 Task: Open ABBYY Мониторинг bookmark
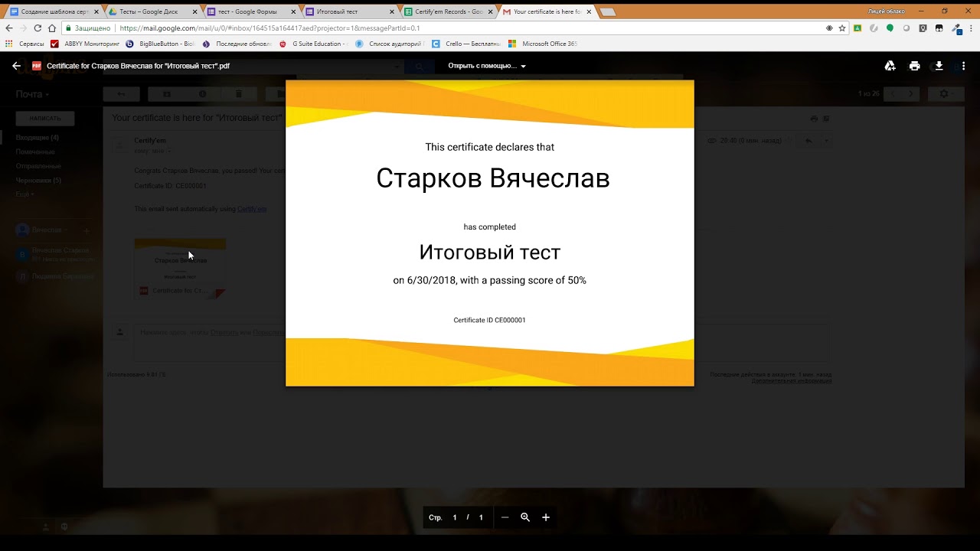86,44
